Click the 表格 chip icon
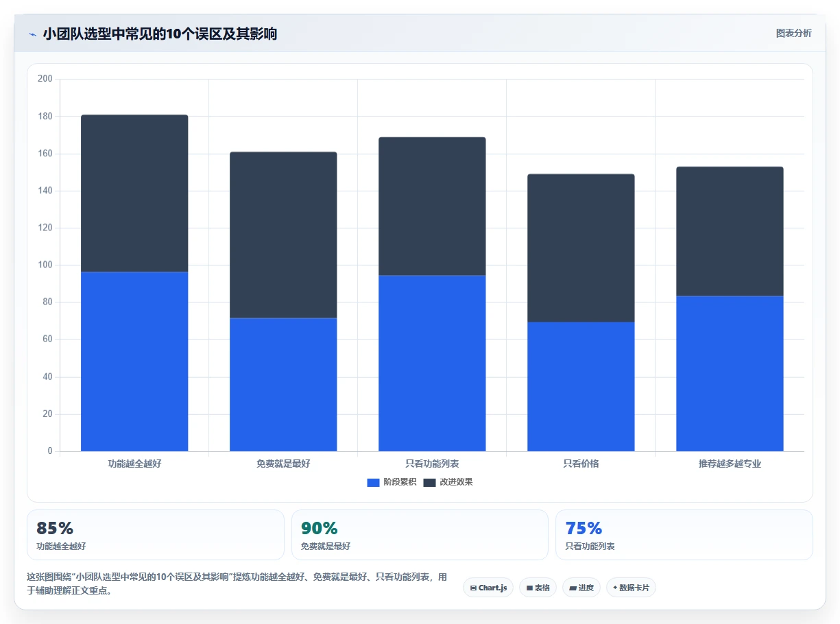 [x=529, y=588]
